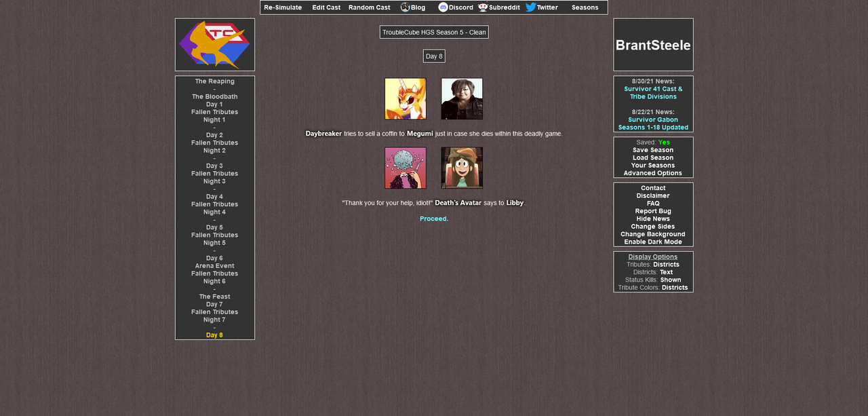Screen dimensions: 868x416
Task: Jump to Night 2 in sidebar
Action: click(214, 151)
